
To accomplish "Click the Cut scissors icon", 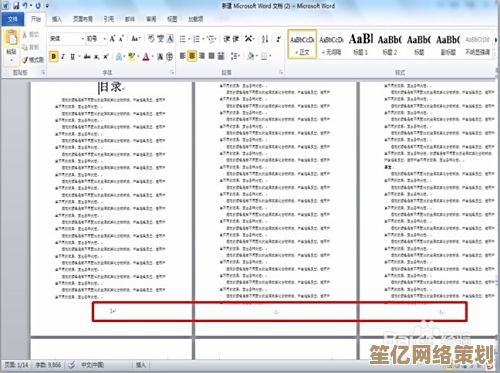I will pos(25,35).
